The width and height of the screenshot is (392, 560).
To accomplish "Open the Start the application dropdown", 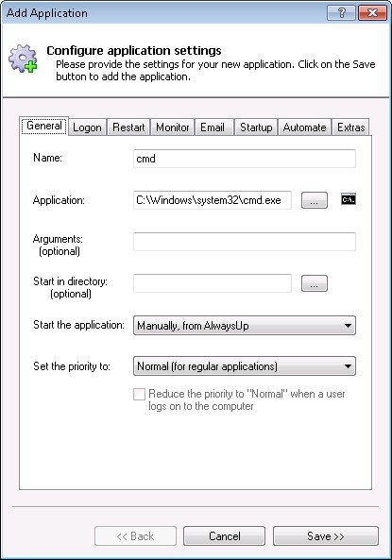I will click(x=245, y=326).
